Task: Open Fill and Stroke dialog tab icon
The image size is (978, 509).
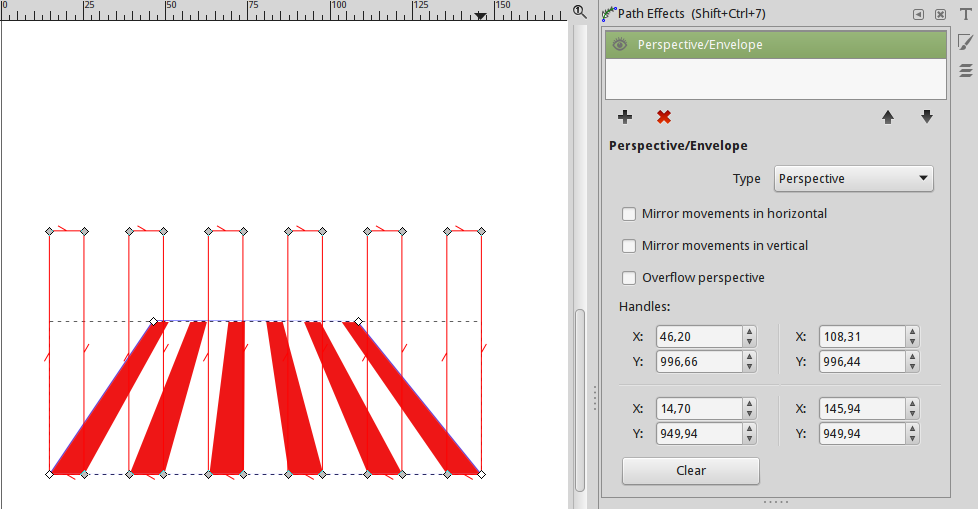Action: (965, 42)
